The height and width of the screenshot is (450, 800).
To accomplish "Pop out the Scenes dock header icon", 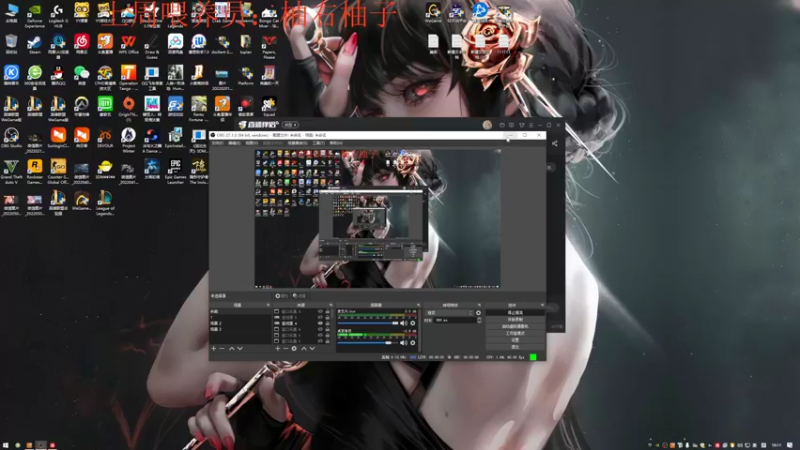I will click(268, 305).
